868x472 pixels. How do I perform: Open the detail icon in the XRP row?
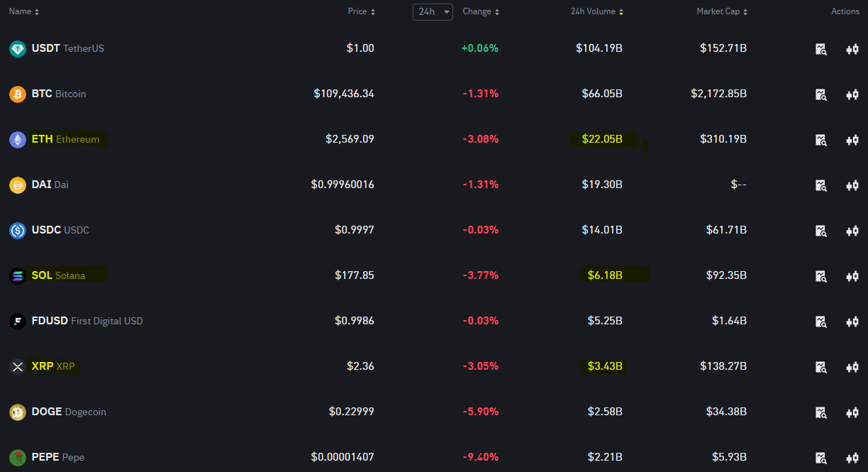(821, 367)
